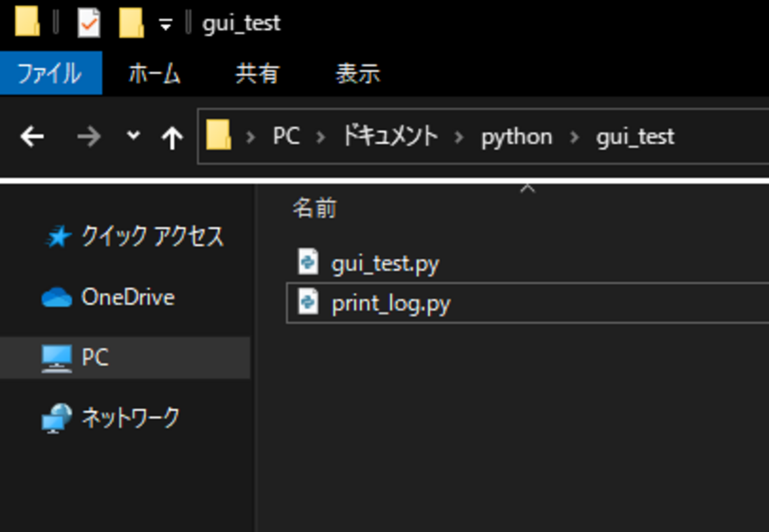Open the Quick Access Toolbar customize dropdown

point(166,25)
